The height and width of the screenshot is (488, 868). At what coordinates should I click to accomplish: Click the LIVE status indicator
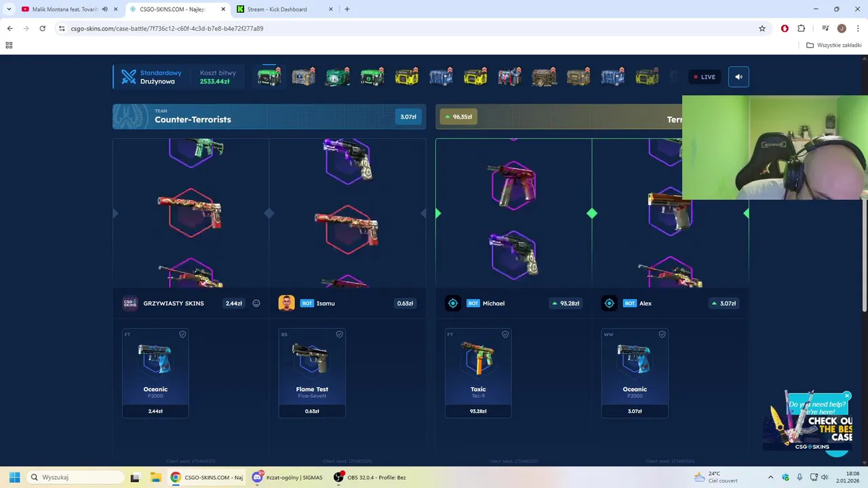[x=705, y=77]
